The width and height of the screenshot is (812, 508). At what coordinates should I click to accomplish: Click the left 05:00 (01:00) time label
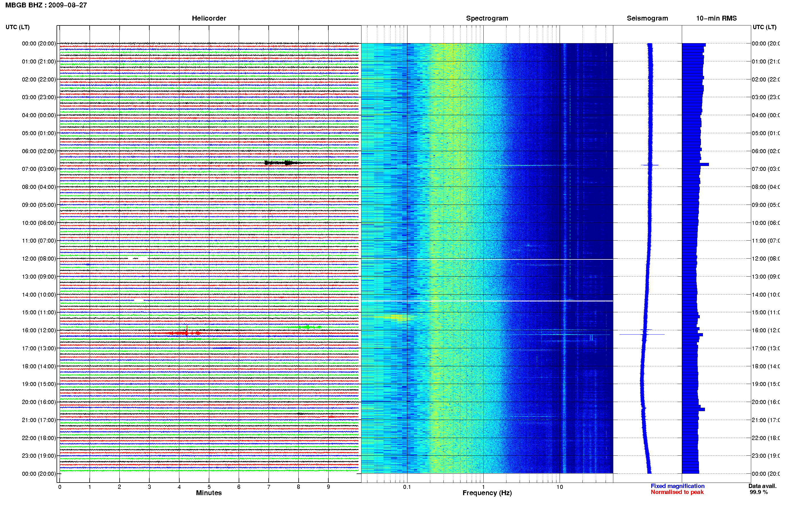[39, 133]
